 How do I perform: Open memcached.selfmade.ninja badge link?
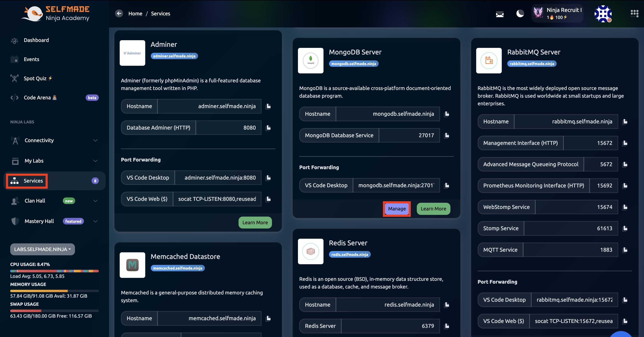point(177,268)
